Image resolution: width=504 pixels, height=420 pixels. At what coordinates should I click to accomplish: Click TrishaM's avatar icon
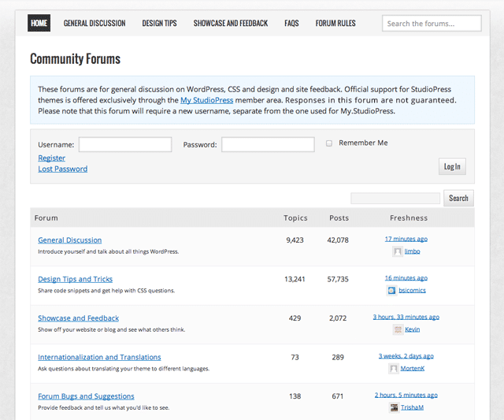click(x=394, y=407)
